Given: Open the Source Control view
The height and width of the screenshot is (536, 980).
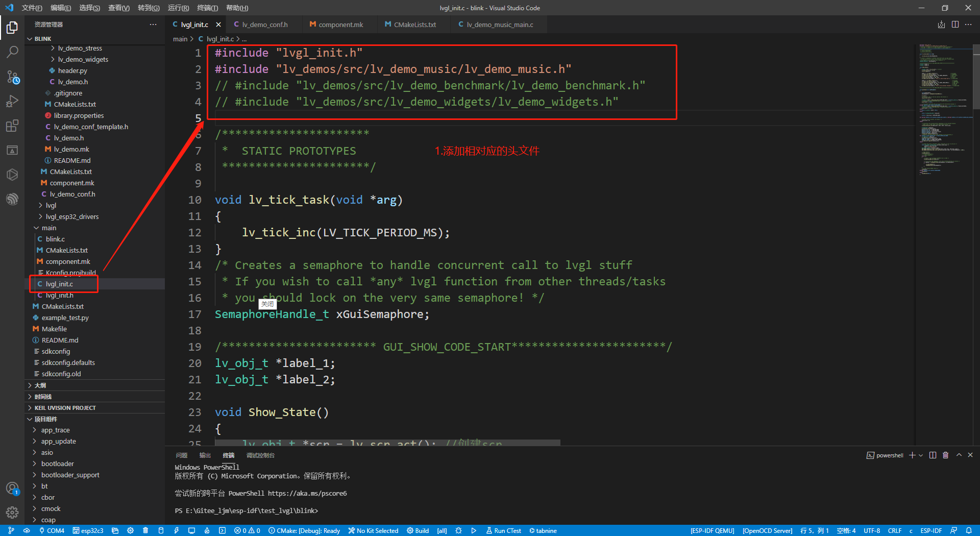Looking at the screenshot, I should pos(12,78).
